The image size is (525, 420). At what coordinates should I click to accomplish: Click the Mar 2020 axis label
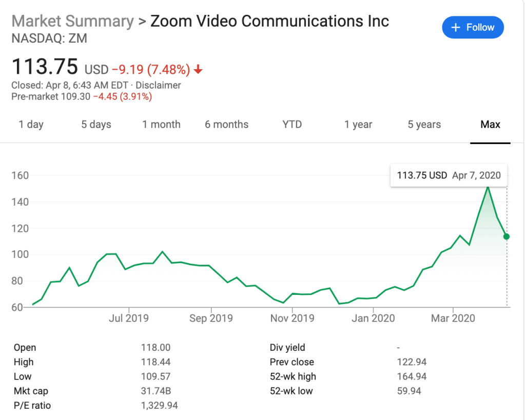(453, 318)
